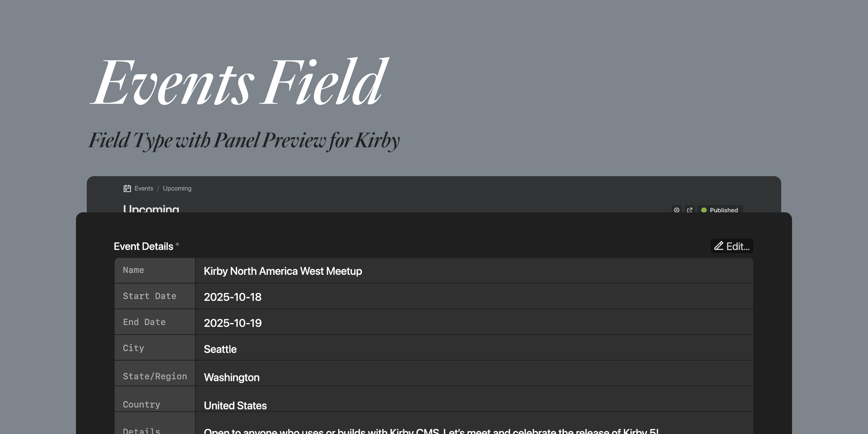Click the Upcoming breadcrumb entry

click(x=177, y=188)
